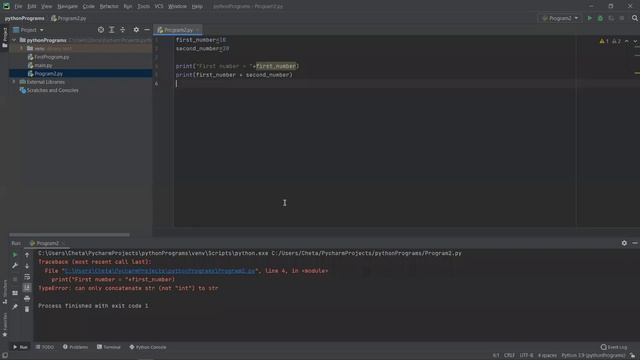This screenshot has height=360, width=640.
Task: Click pythonPrograms breadcrumb in navigation bar
Action: pos(24,18)
